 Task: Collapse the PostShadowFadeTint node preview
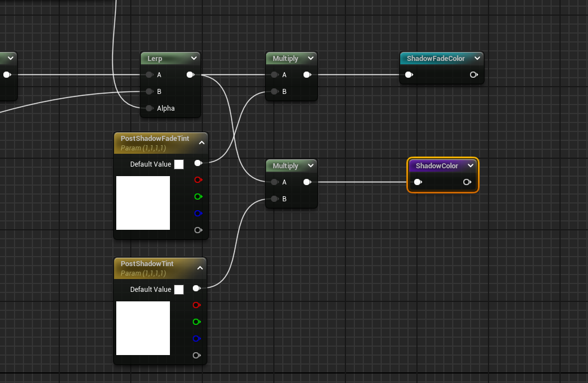(201, 143)
